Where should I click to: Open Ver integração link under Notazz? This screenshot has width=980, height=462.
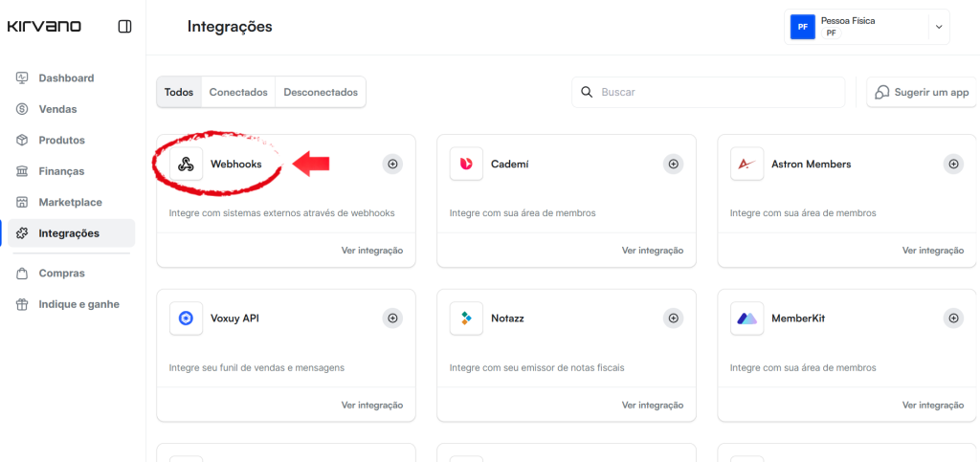tap(653, 405)
